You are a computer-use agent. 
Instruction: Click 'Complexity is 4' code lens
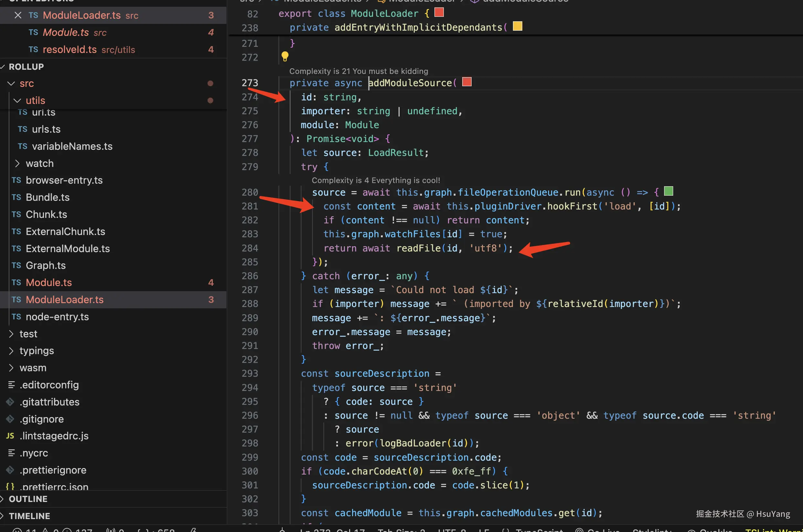(x=376, y=180)
